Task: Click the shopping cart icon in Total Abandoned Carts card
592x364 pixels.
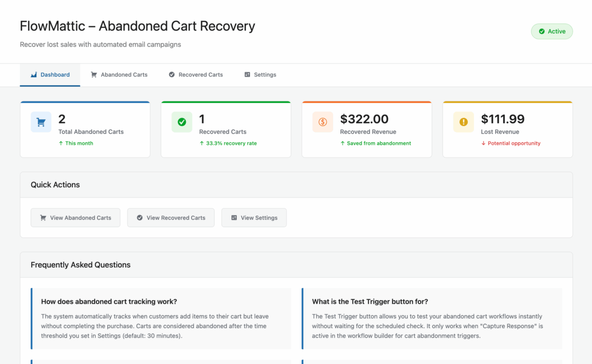Action: (41, 122)
